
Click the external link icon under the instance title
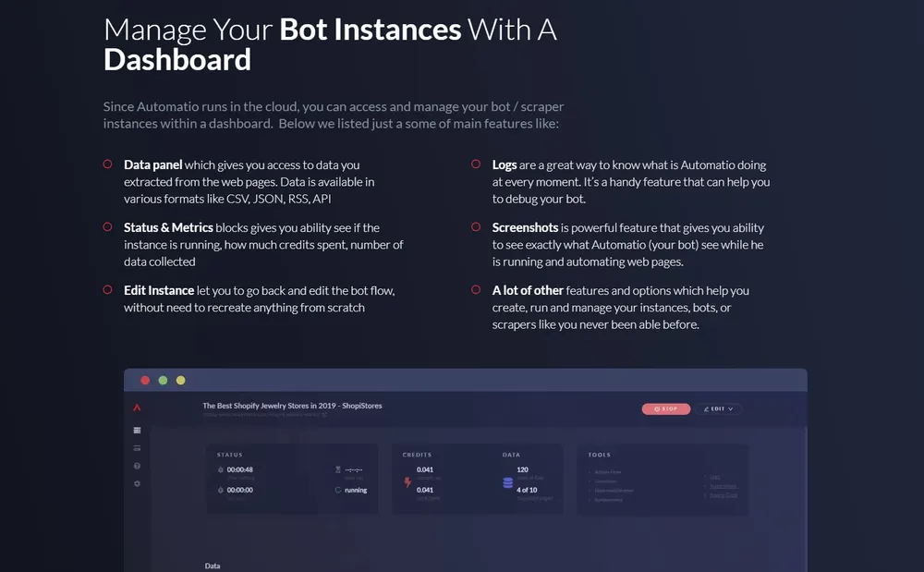[x=324, y=415]
